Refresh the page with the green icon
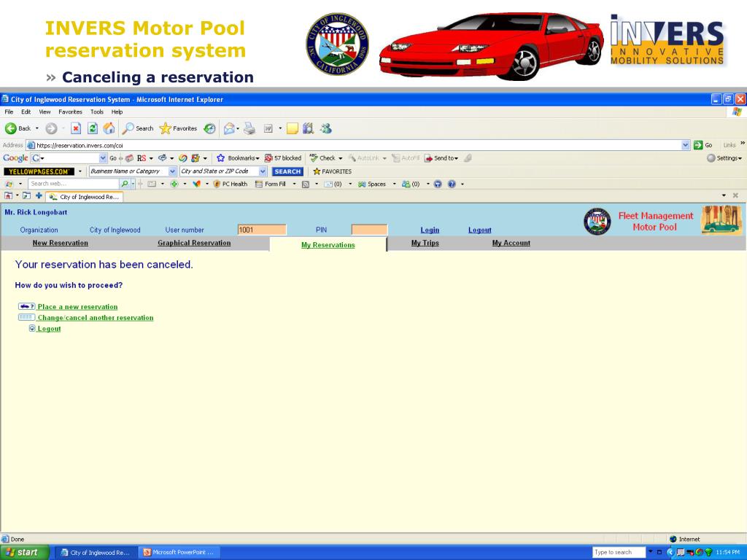This screenshot has height=560, width=747. point(93,128)
